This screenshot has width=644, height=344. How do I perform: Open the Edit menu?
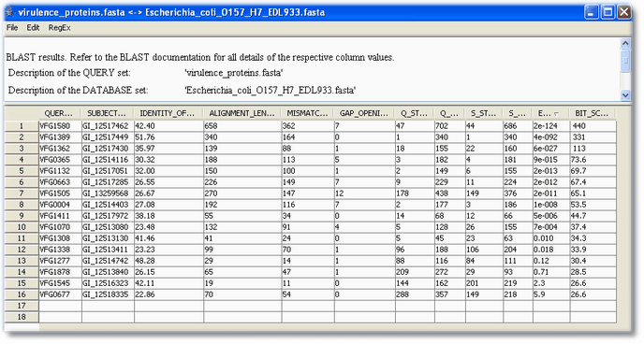tap(33, 27)
